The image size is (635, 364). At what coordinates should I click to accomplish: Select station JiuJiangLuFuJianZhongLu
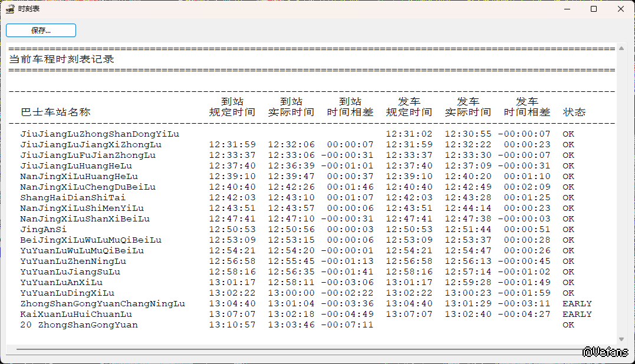[88, 155]
